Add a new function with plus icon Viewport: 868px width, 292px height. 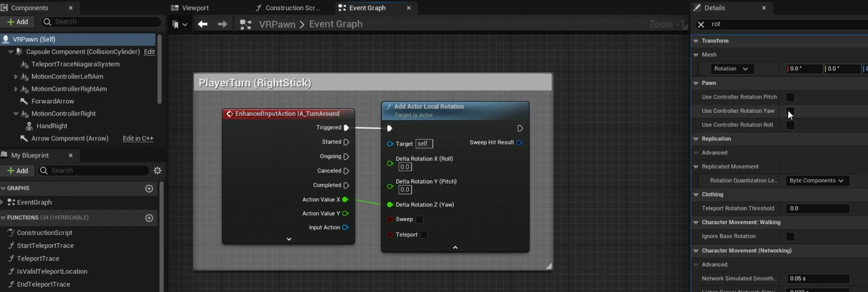coord(149,218)
